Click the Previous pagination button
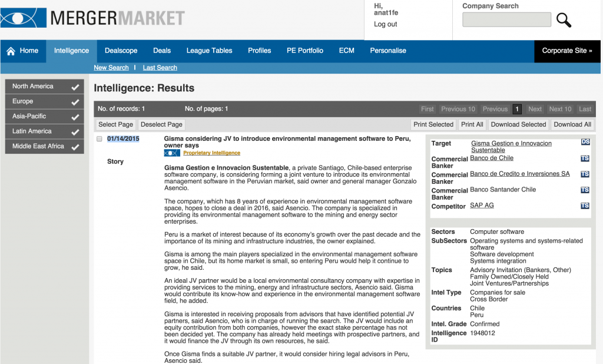The height and width of the screenshot is (364, 603). (495, 110)
